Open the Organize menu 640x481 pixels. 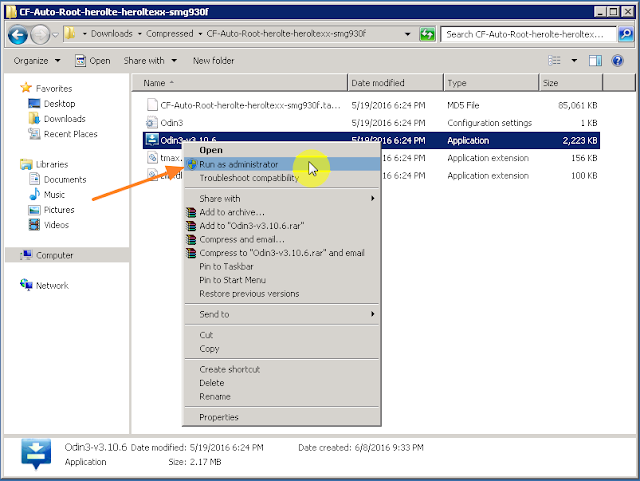[x=37, y=61]
